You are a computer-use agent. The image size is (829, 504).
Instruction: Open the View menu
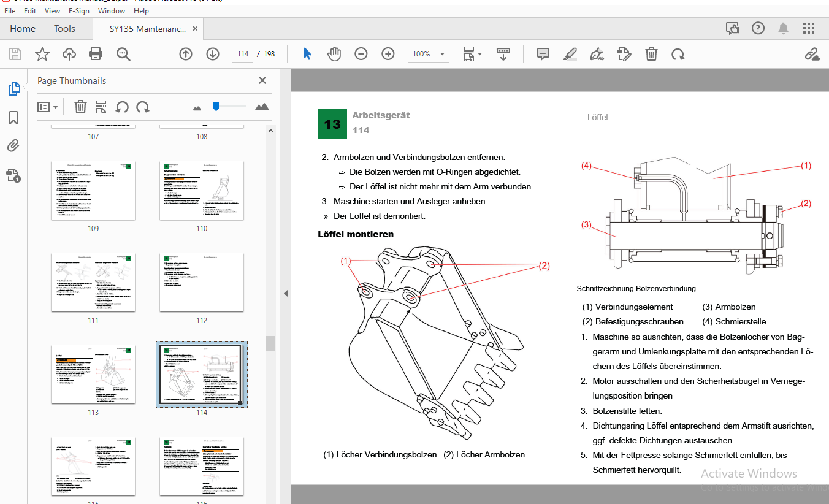(52, 11)
